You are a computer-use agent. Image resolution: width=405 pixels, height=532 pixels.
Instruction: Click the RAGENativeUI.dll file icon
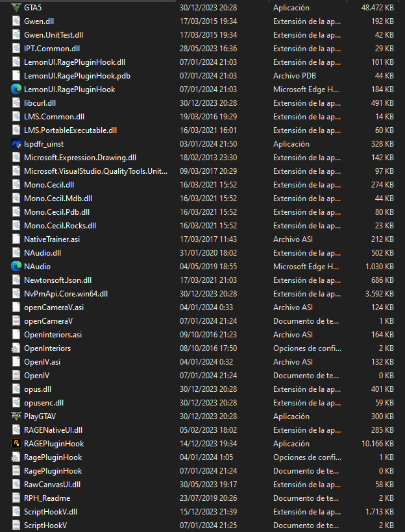(16, 430)
